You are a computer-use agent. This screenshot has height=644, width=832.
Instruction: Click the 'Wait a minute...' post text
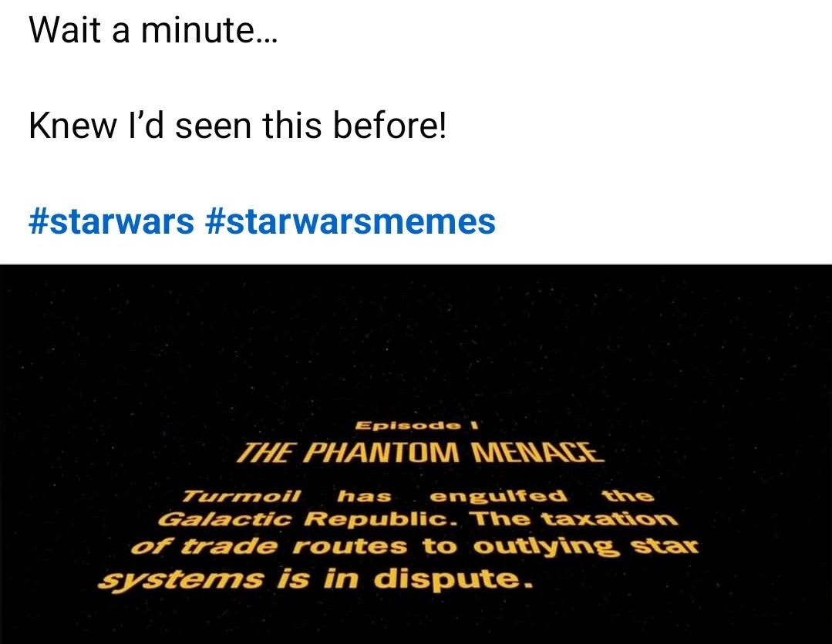click(153, 30)
